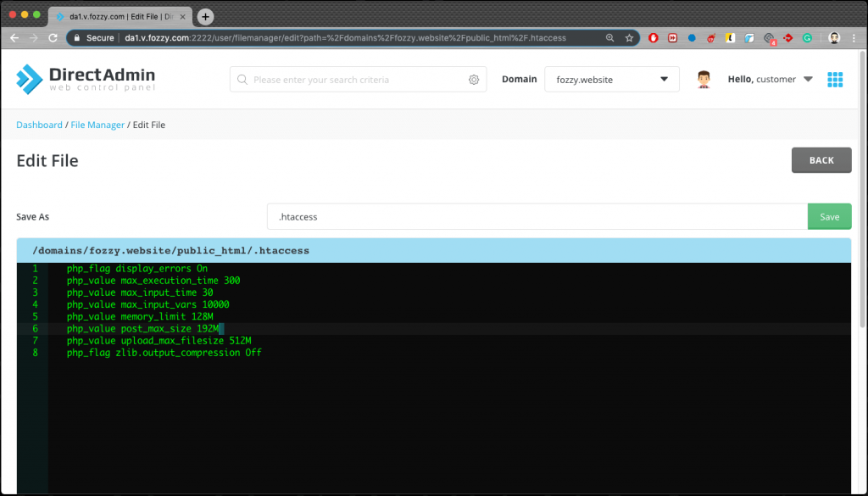Go to Dashboard via the breadcrumb link

pos(39,125)
